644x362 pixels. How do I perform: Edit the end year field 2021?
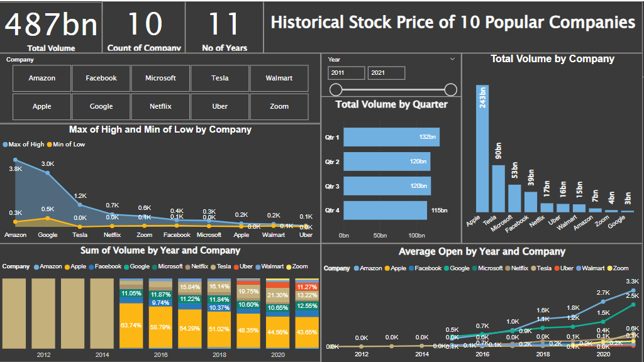pos(386,73)
